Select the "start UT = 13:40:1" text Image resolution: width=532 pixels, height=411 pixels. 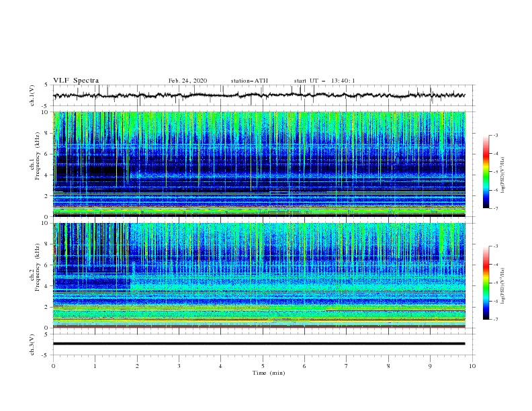pyautogui.click(x=324, y=81)
